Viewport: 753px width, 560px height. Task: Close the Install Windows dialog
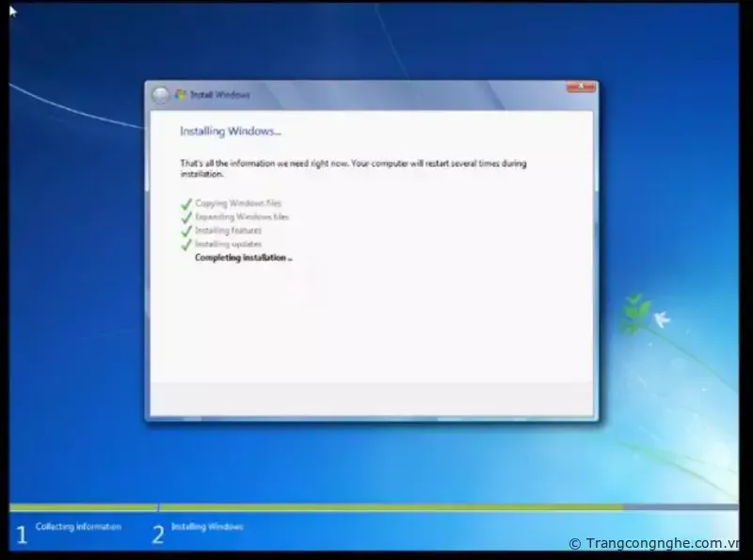click(581, 87)
